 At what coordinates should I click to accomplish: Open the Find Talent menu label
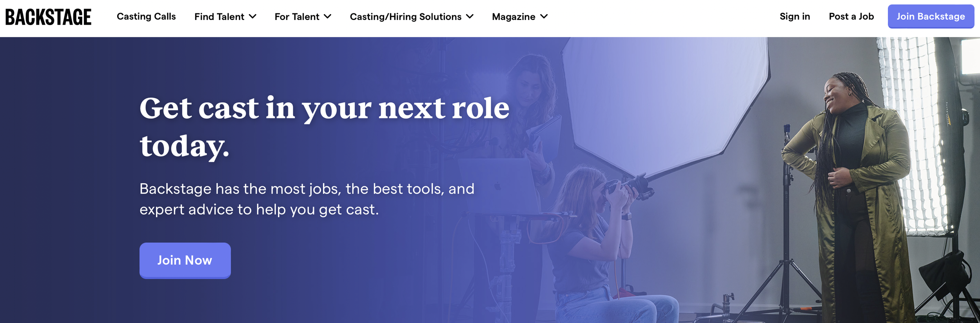[219, 17]
